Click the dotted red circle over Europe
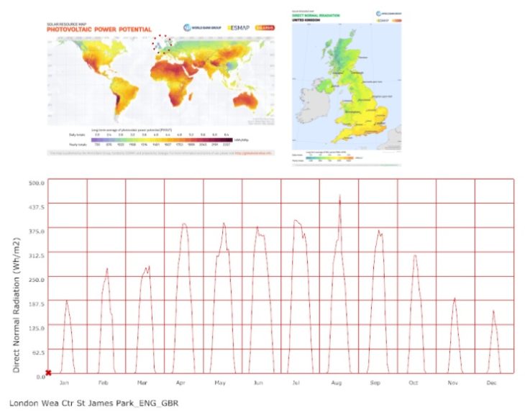The width and height of the screenshot is (525, 420). click(161, 44)
